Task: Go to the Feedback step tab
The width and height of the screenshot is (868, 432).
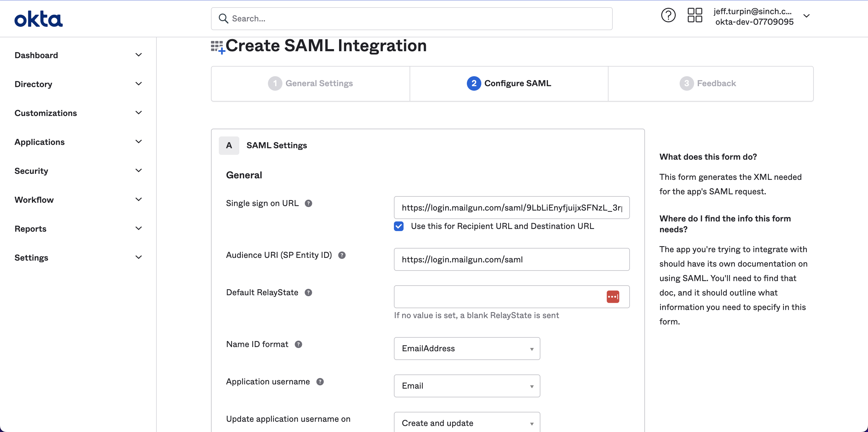Action: tap(711, 83)
